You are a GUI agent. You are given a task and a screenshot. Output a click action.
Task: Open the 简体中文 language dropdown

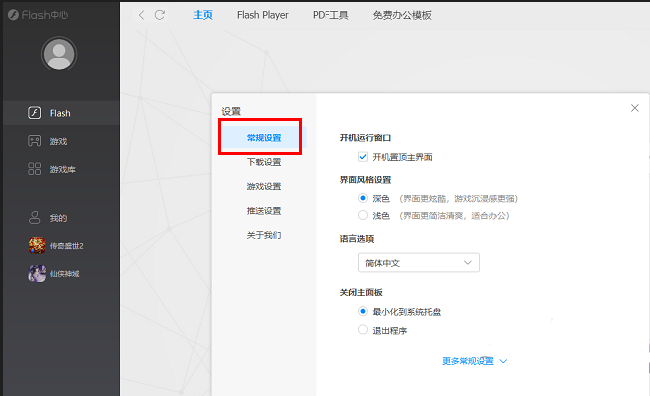pos(419,262)
